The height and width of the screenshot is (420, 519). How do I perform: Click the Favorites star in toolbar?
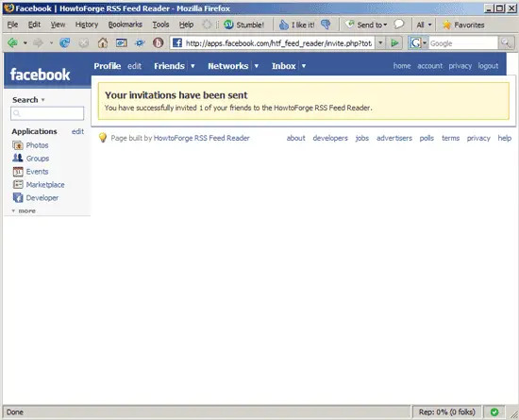(x=447, y=25)
